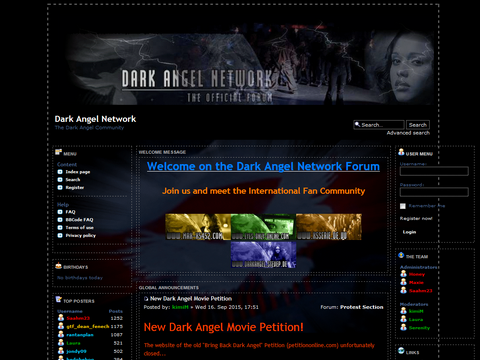Open the Privacy policy menu item

(81, 236)
